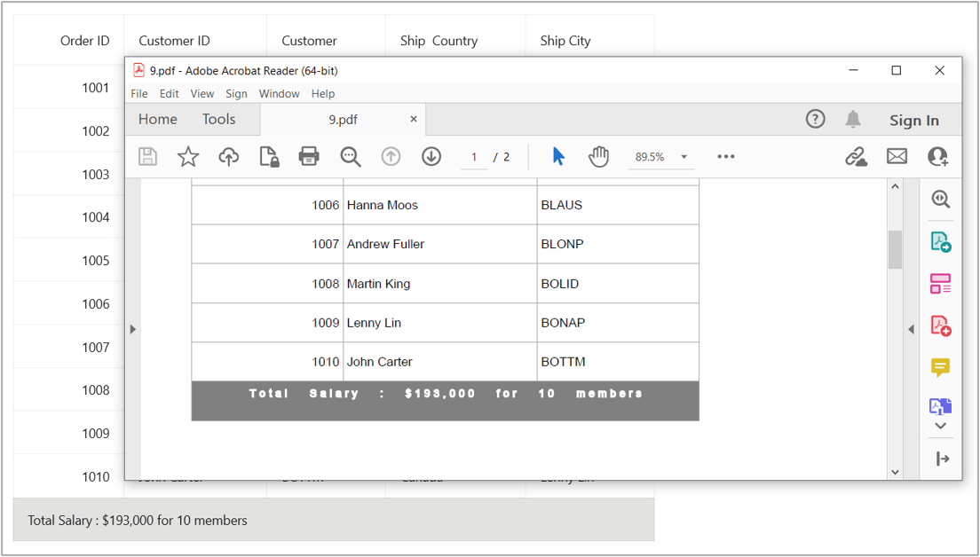Open the View menu

click(x=202, y=93)
